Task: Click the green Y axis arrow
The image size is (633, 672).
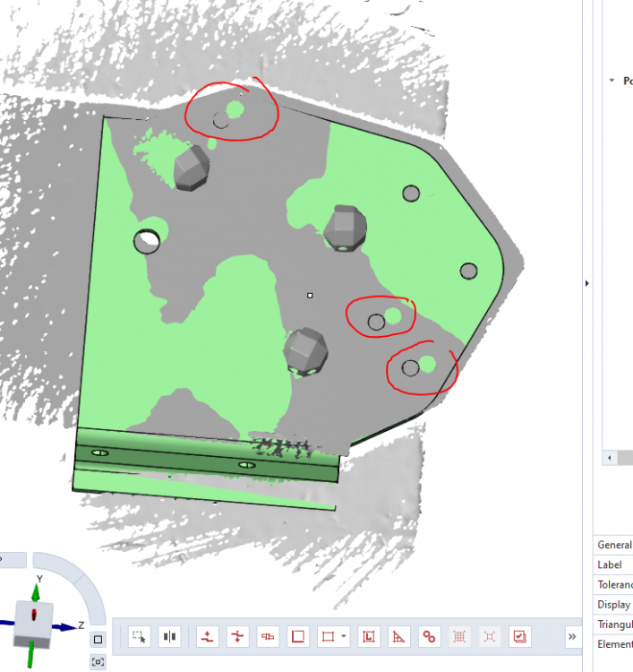Action: (38, 590)
